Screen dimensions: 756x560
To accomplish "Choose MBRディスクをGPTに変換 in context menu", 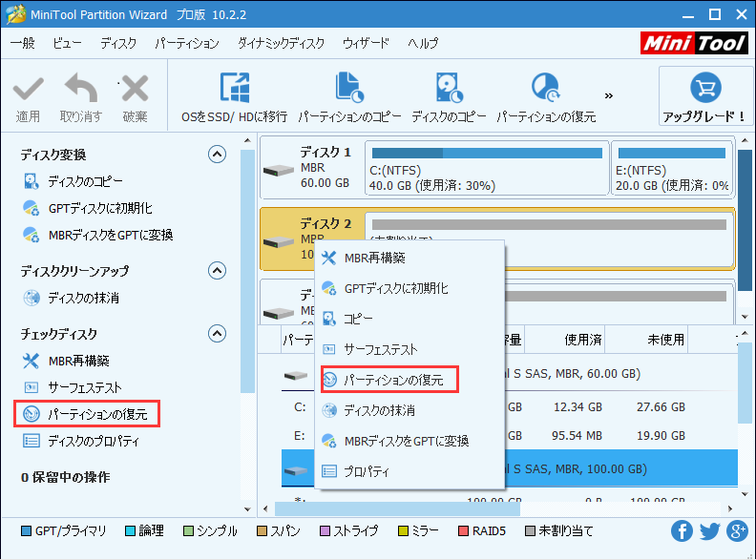I will (x=409, y=441).
